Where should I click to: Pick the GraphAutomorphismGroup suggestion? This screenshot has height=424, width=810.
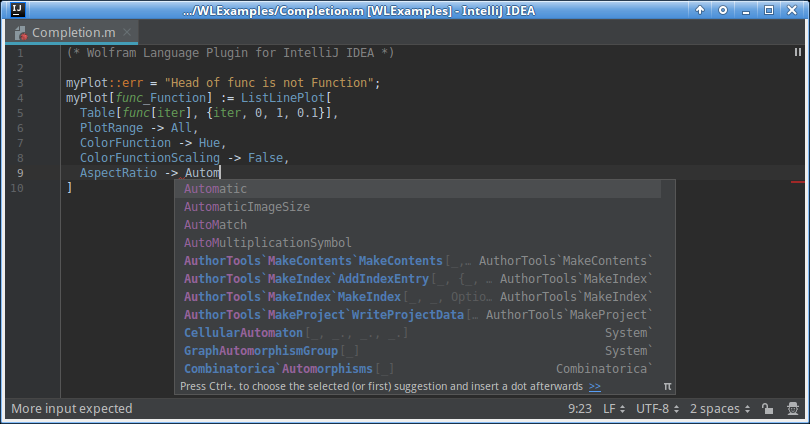(x=417, y=351)
